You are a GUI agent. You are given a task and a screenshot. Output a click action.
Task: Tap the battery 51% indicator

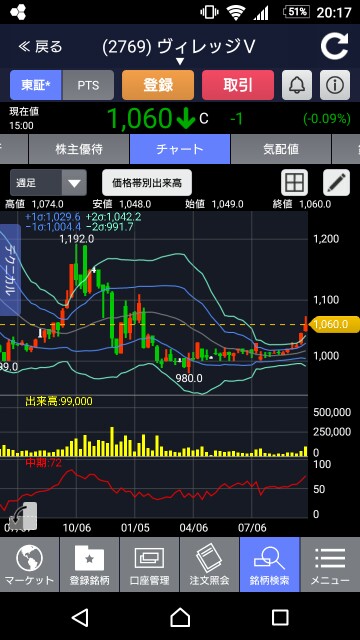(x=297, y=12)
